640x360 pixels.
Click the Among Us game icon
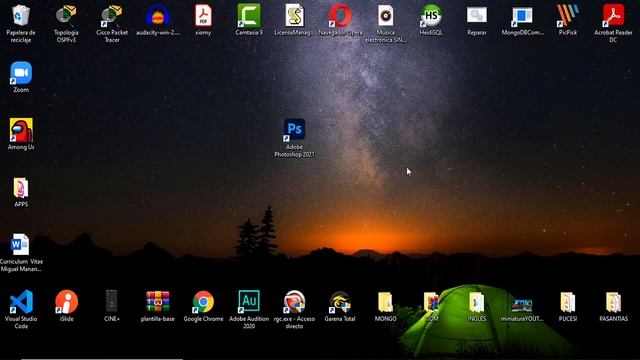coord(21,130)
